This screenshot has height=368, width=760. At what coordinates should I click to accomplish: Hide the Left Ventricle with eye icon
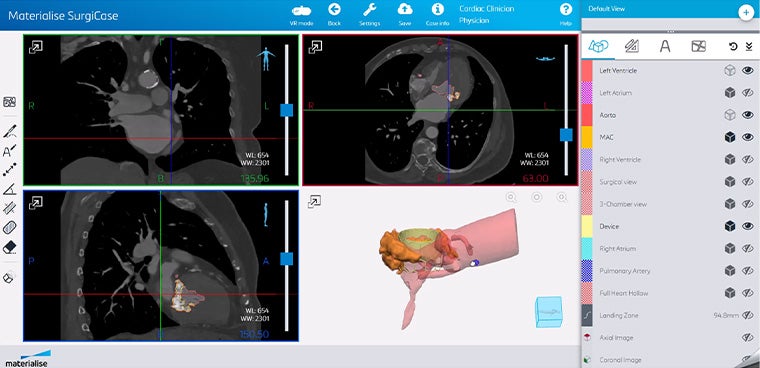point(748,71)
